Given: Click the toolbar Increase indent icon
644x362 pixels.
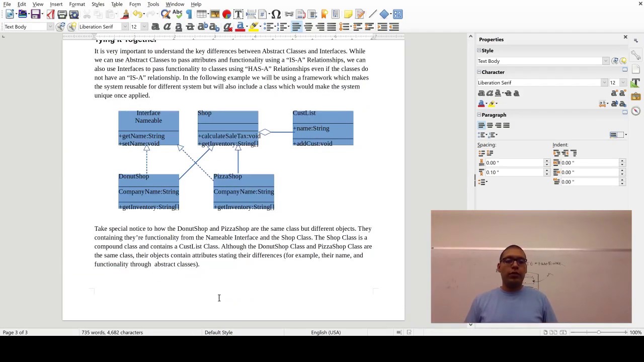Looking at the screenshot, I should point(382,27).
